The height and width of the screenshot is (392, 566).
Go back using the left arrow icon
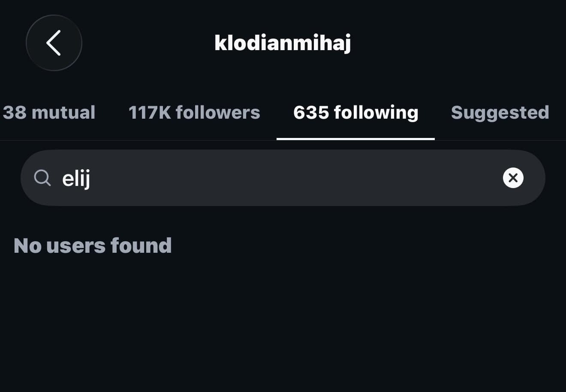54,43
